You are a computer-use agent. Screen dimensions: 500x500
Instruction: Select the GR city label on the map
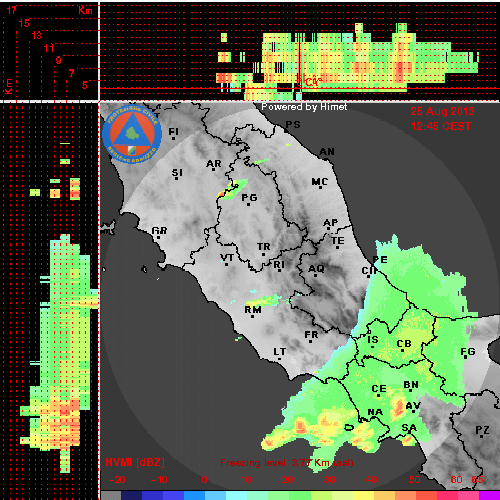[x=159, y=231]
